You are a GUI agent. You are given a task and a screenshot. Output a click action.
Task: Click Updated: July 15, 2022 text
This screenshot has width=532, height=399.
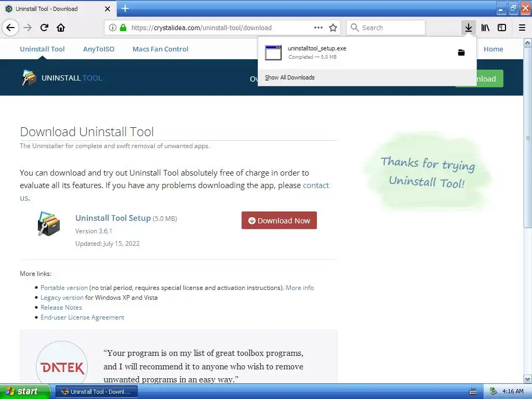coord(107,244)
